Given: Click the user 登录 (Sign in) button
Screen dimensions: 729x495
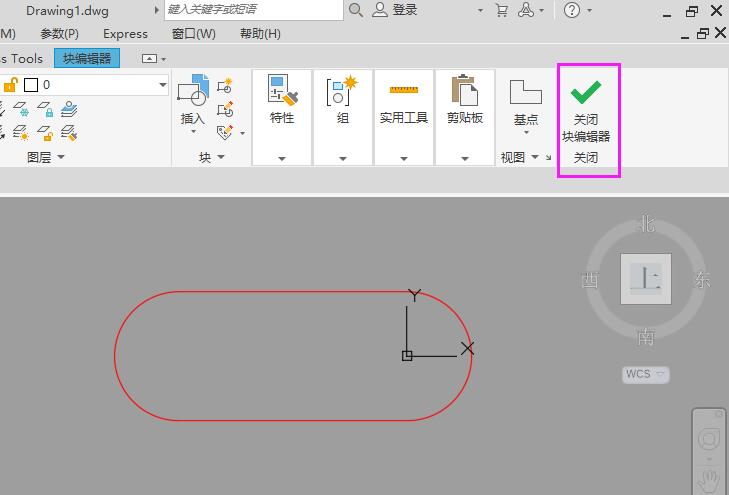Looking at the screenshot, I should tap(395, 10).
